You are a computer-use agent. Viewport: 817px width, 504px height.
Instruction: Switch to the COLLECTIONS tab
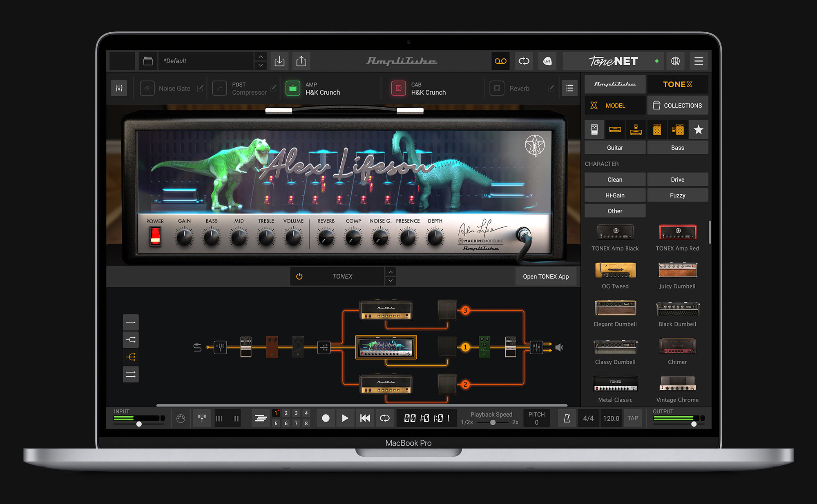click(677, 105)
